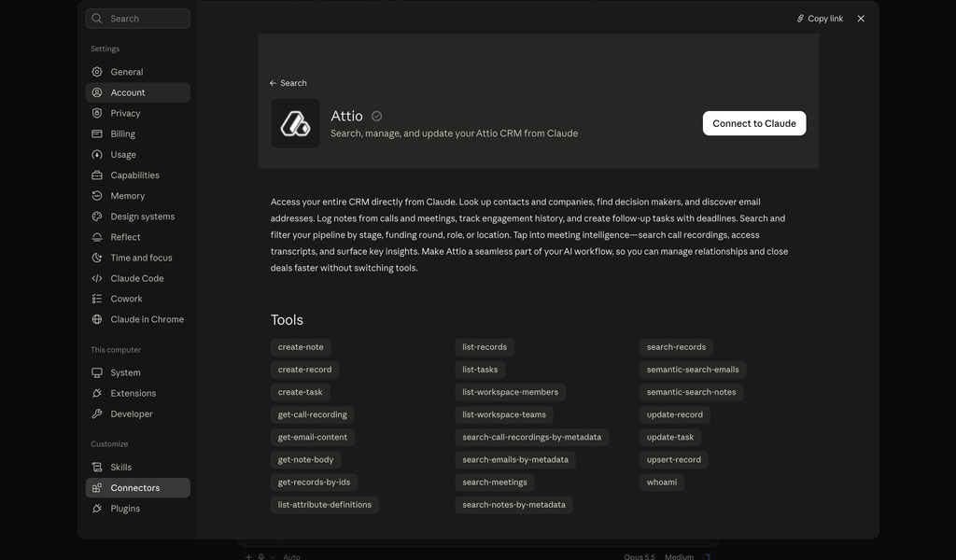Click the list-attribute-definitions tool chip
The image size is (956, 560).
324,505
